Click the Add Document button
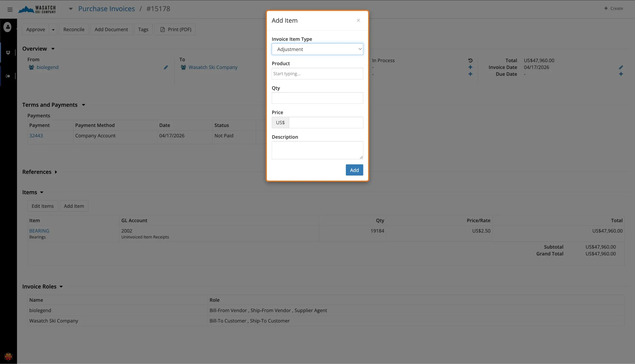This screenshot has height=364, width=635. [111, 29]
